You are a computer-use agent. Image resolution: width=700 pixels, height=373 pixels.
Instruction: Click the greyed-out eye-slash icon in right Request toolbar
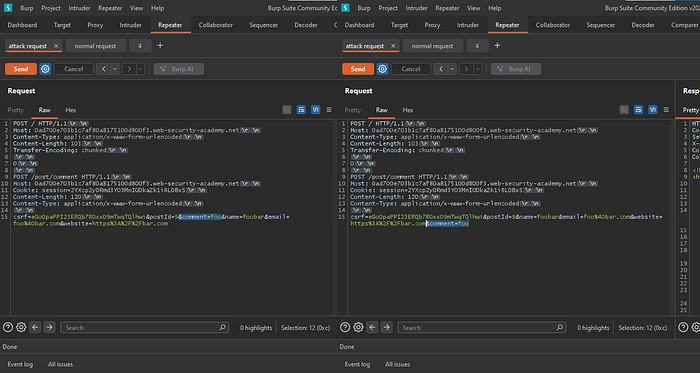click(x=624, y=110)
